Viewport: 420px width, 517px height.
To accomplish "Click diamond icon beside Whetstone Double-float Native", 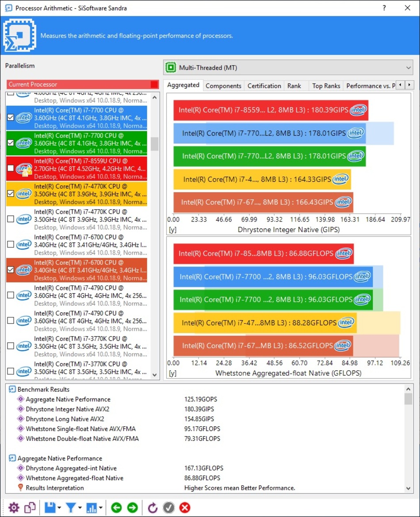I will 21,439.
